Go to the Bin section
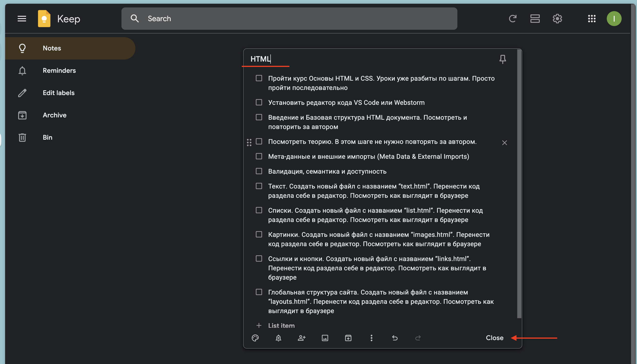Viewport: 637px width, 364px height. click(70, 137)
